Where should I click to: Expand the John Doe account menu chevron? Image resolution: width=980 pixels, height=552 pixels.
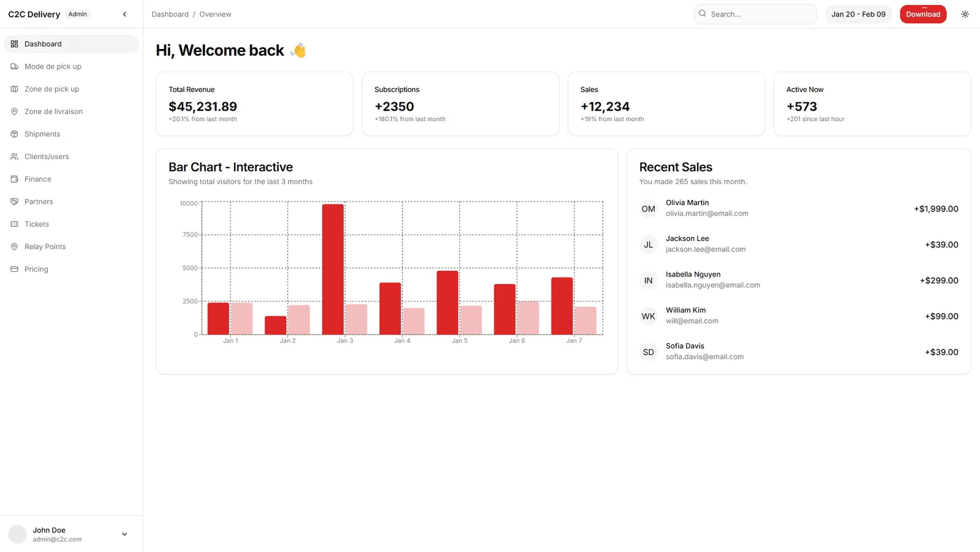[x=124, y=534]
